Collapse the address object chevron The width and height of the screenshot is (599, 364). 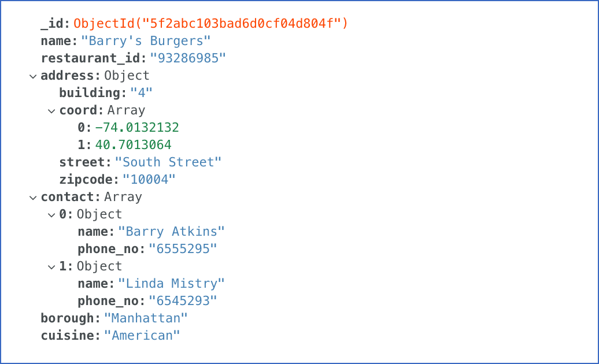pyautogui.click(x=33, y=76)
